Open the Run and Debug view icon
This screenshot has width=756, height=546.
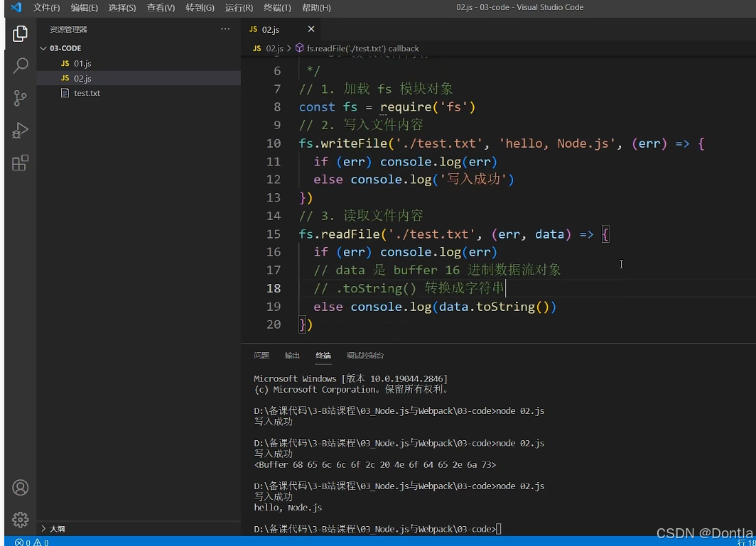coord(20,130)
